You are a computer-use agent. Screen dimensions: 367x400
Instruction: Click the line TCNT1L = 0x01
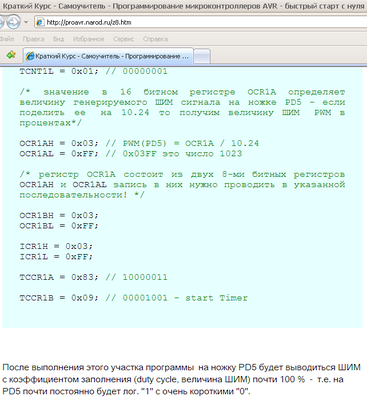pyautogui.click(x=94, y=71)
